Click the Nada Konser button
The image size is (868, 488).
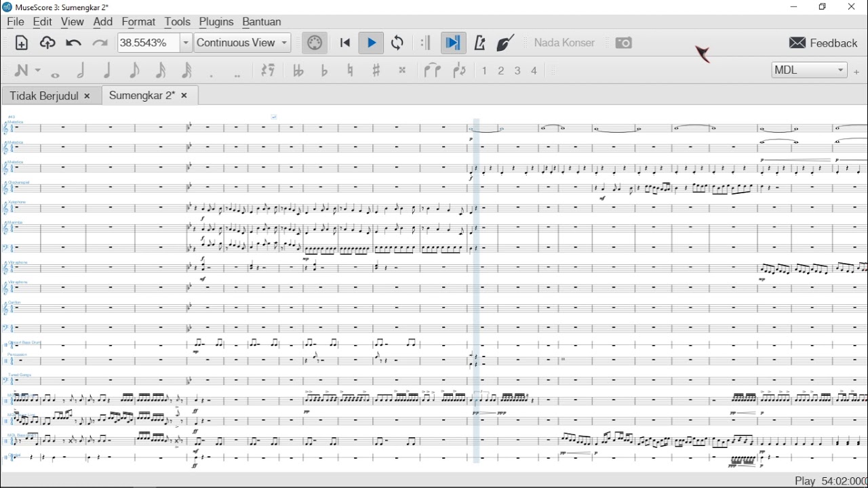[564, 43]
